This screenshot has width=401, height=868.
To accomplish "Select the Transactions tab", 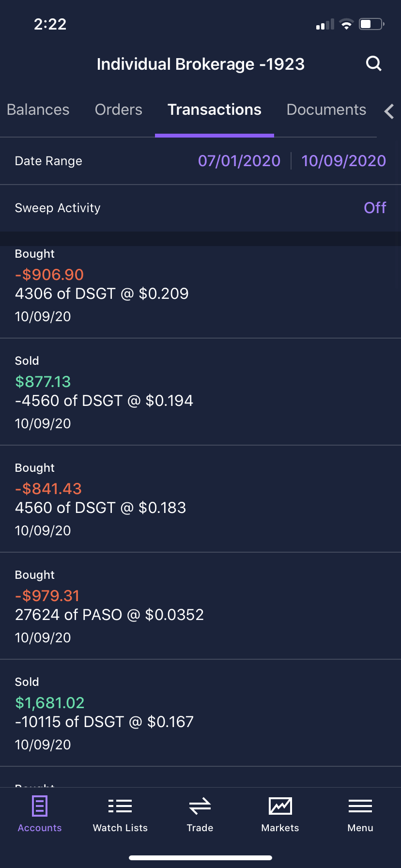I will [215, 110].
